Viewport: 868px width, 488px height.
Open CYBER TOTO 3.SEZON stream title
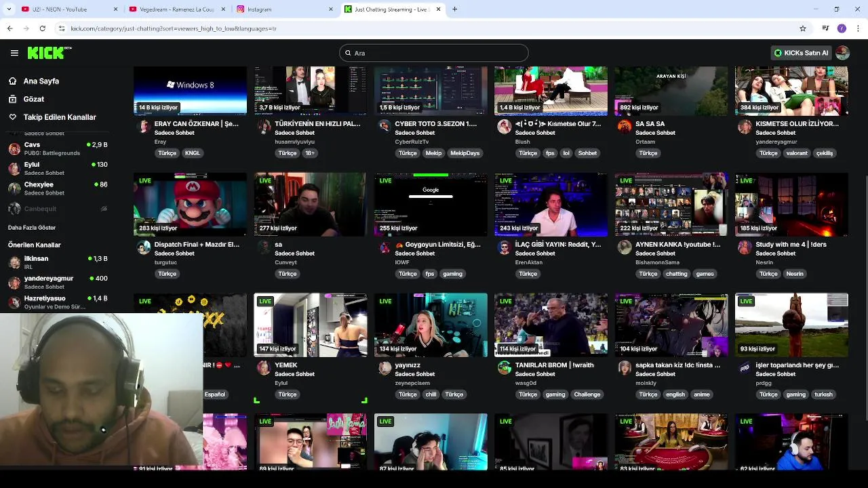tap(436, 124)
